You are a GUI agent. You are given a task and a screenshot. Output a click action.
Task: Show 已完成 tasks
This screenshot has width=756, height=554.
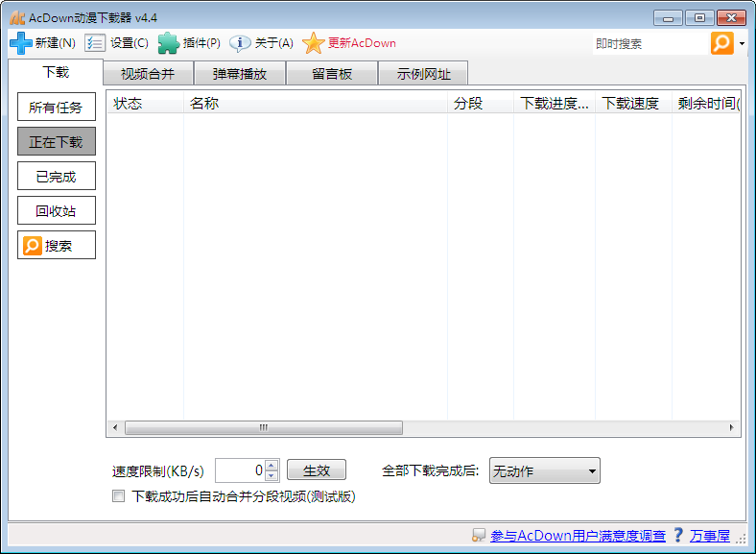(57, 176)
